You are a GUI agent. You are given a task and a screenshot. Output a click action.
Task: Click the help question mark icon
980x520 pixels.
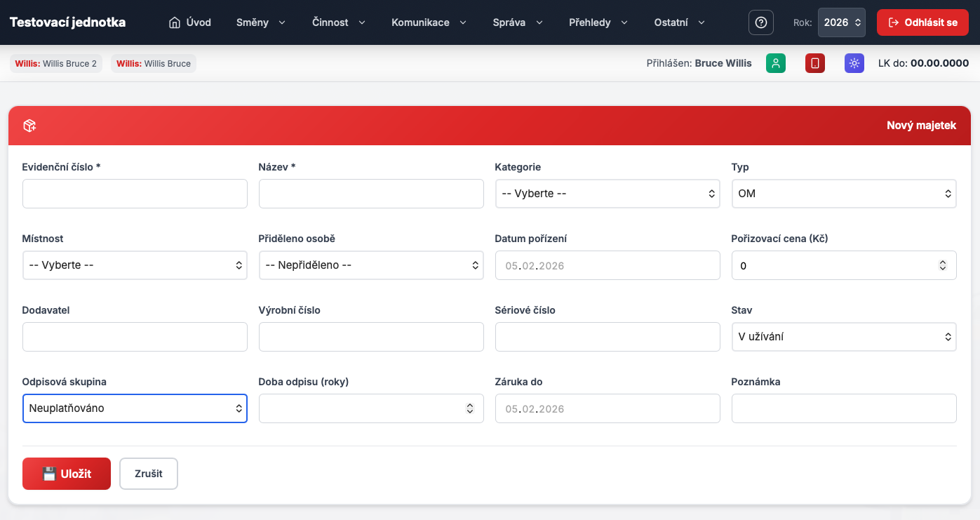[761, 22]
